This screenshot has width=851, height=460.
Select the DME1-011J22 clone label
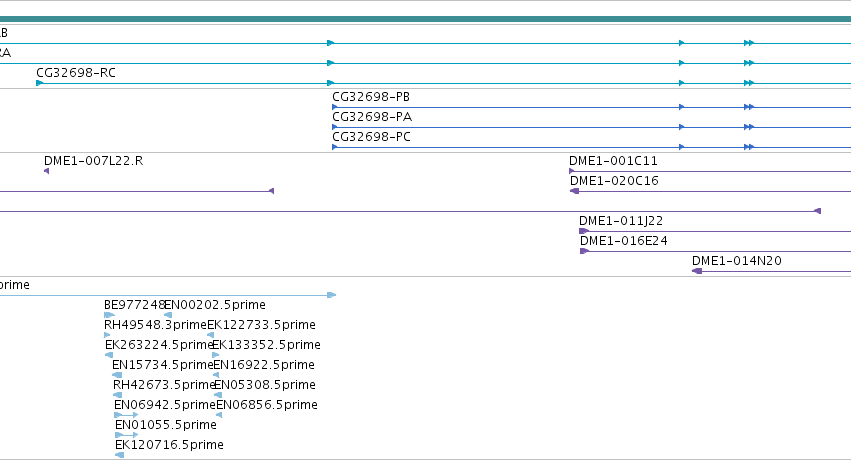[621, 221]
